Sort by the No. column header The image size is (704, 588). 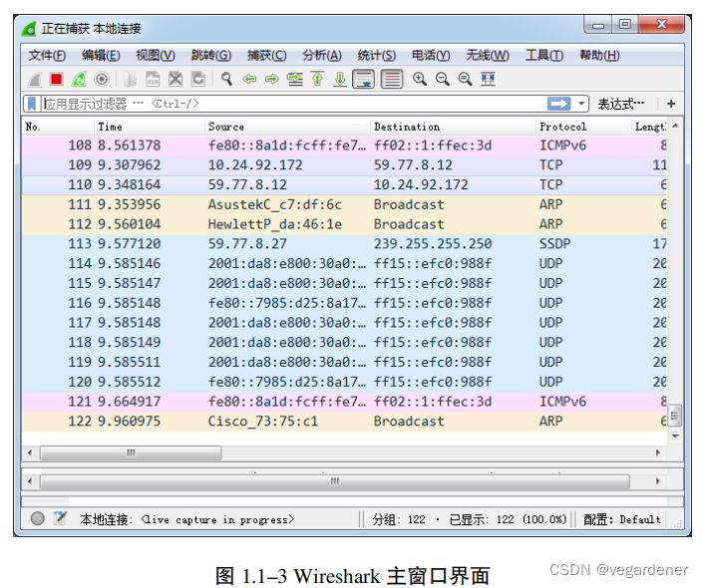click(x=59, y=127)
